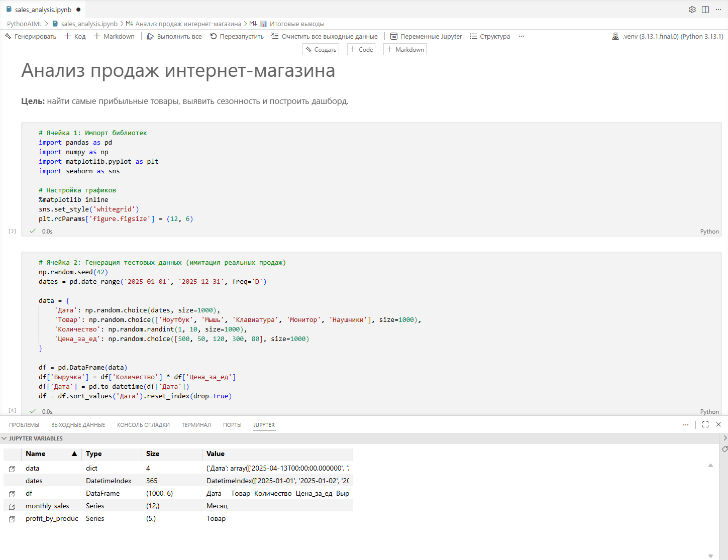Expand the side chevron right of the variables panel
The image size is (728, 560).
[724, 438]
